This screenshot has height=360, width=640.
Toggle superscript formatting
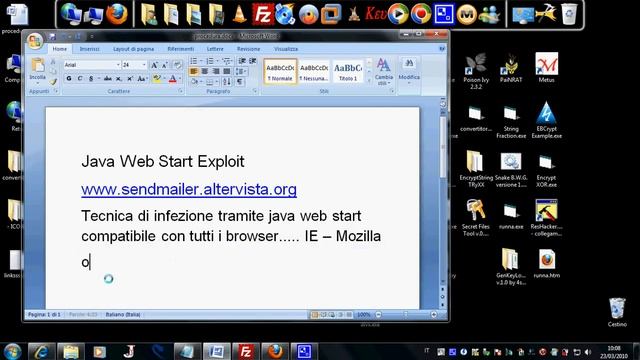coord(129,78)
